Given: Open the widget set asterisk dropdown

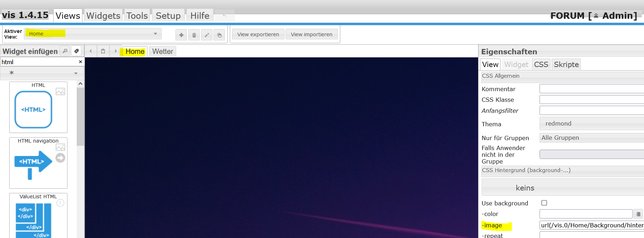Looking at the screenshot, I should pos(42,73).
